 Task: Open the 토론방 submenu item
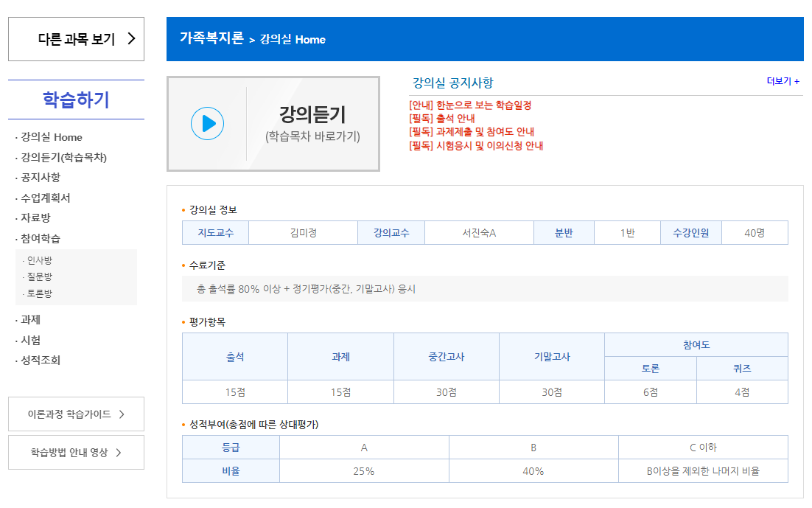click(x=40, y=293)
